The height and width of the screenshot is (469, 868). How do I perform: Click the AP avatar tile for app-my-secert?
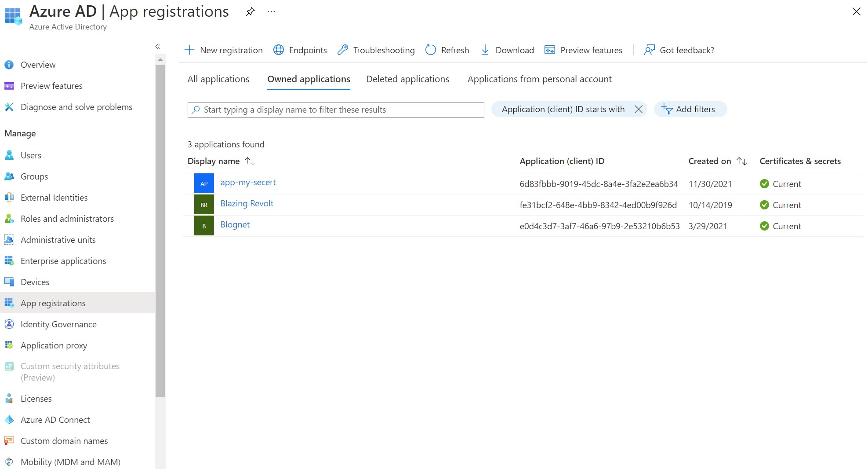pyautogui.click(x=204, y=183)
